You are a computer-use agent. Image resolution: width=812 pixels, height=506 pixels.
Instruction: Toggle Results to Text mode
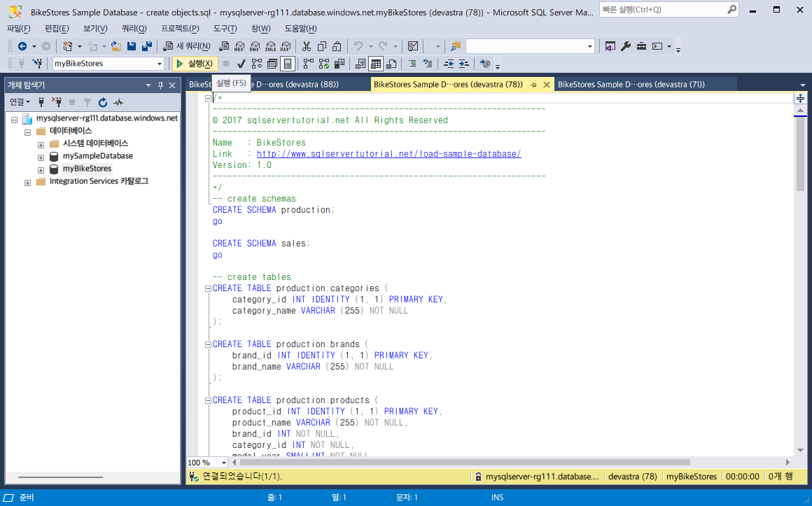[x=360, y=64]
